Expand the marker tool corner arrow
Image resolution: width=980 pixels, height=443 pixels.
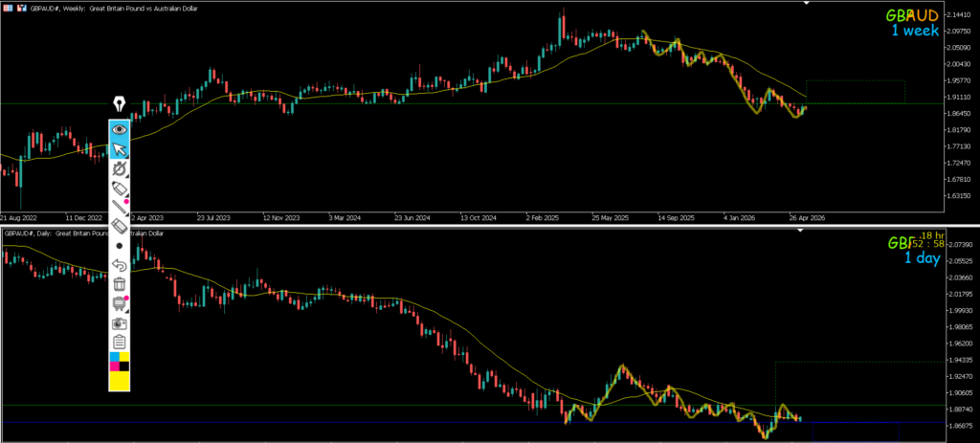click(127, 195)
